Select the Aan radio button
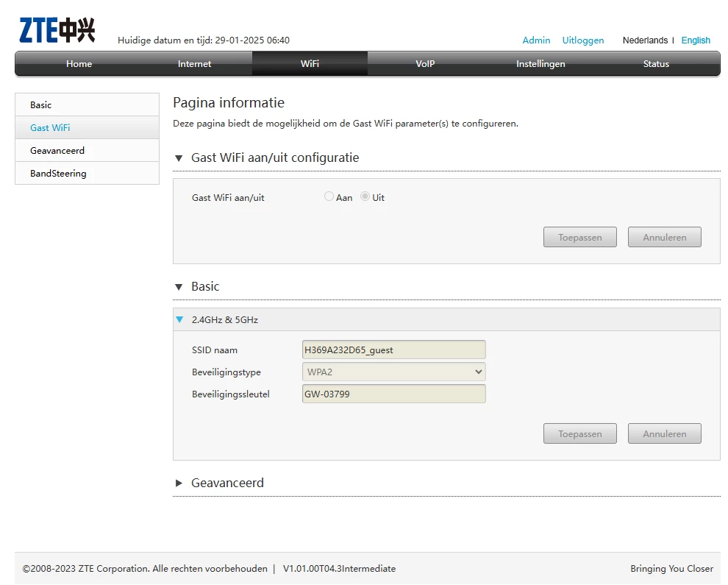728x585 pixels. (329, 196)
